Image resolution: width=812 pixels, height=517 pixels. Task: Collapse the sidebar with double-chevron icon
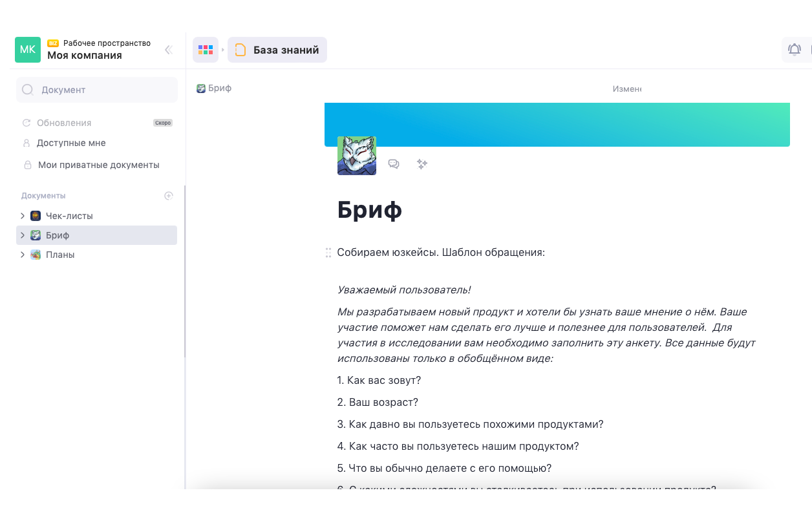tap(169, 50)
